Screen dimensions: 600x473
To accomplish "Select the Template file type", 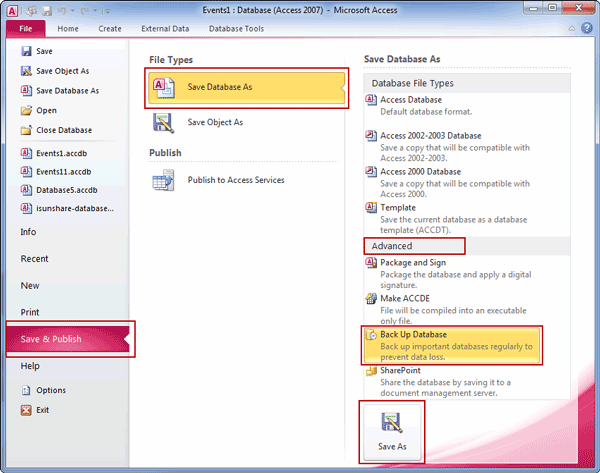I will [x=398, y=208].
